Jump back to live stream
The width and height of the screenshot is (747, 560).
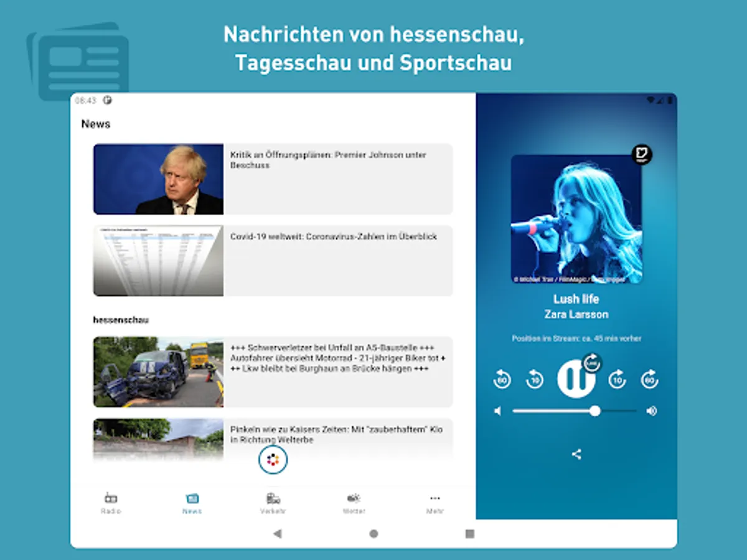tap(591, 362)
